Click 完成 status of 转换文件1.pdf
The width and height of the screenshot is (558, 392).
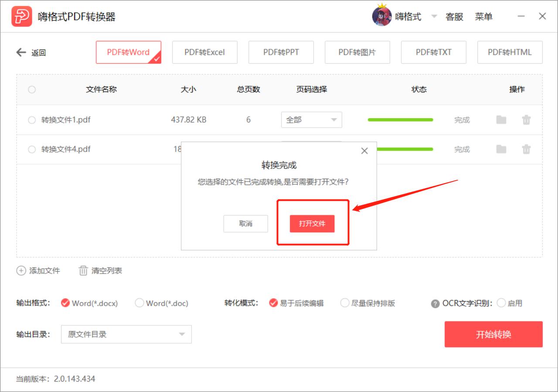tap(462, 120)
